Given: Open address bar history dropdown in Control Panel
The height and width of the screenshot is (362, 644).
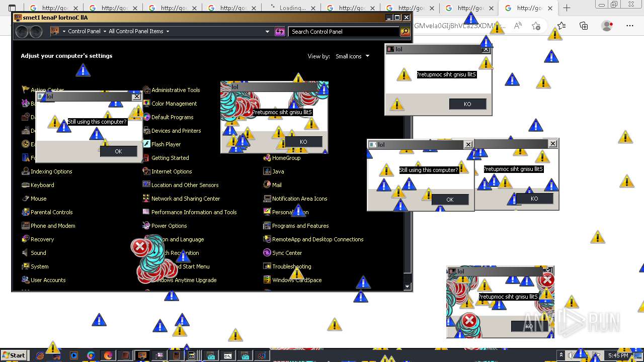Looking at the screenshot, I should tap(267, 32).
